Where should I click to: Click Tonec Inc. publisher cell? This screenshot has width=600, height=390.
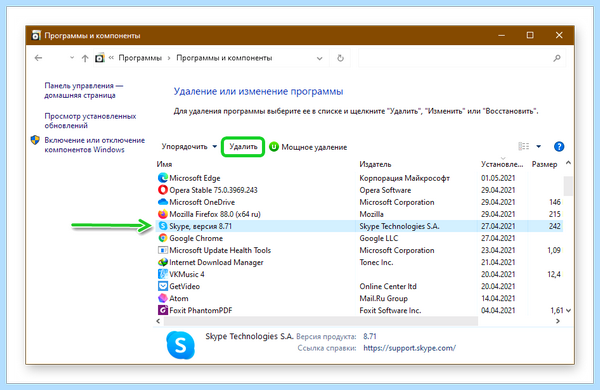point(376,262)
